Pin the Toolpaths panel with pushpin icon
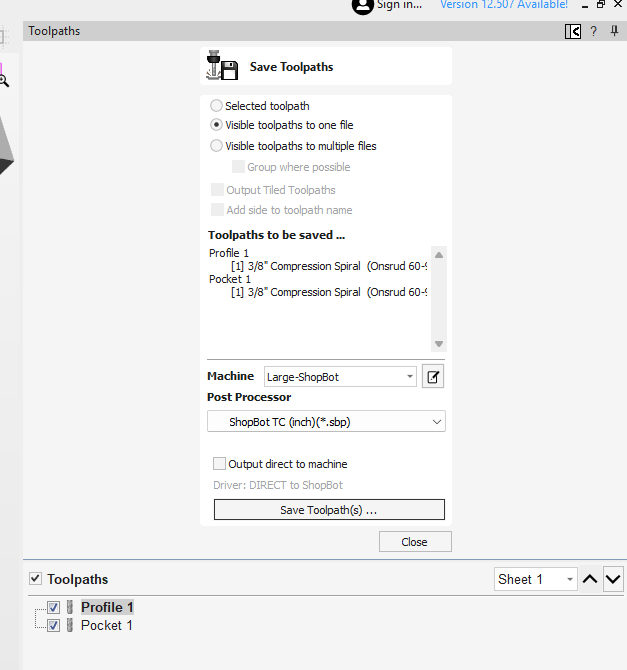627x670 pixels. (x=614, y=31)
